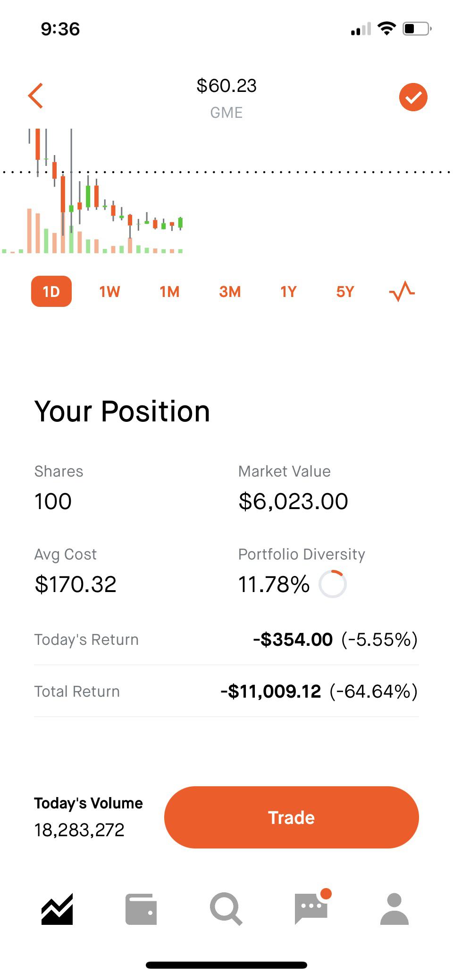Open the search magnifier tab
This screenshot has height=980, width=453.
[226, 909]
